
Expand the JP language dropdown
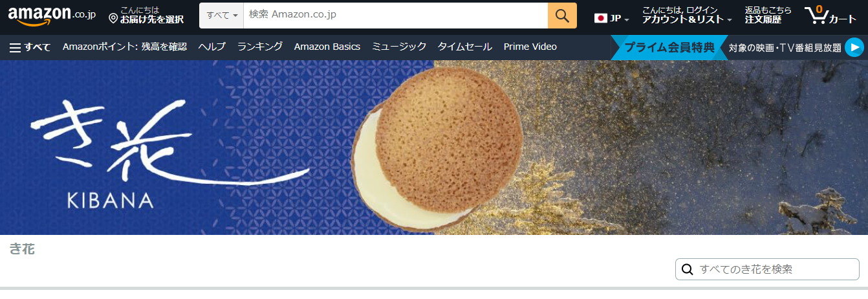(x=612, y=18)
